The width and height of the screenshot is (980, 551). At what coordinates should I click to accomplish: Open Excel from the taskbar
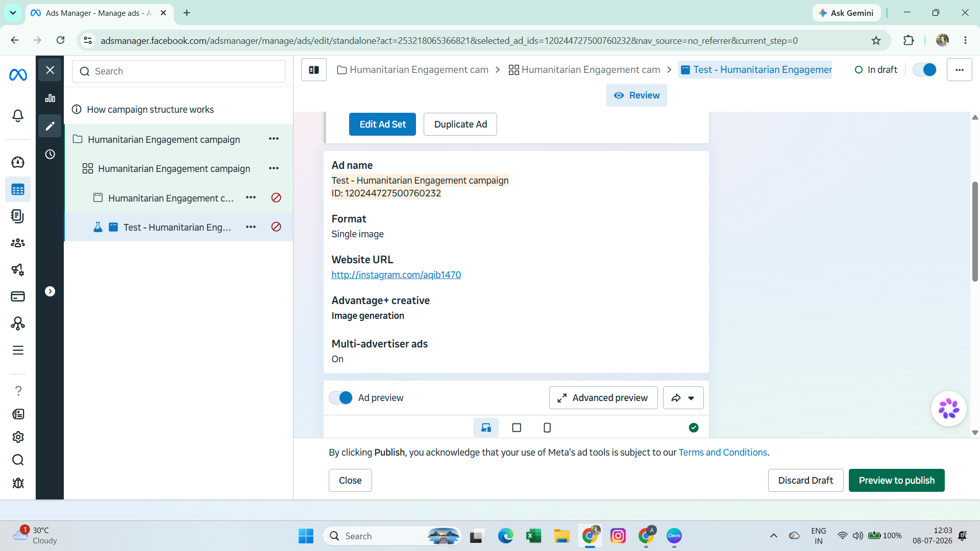pyautogui.click(x=533, y=536)
